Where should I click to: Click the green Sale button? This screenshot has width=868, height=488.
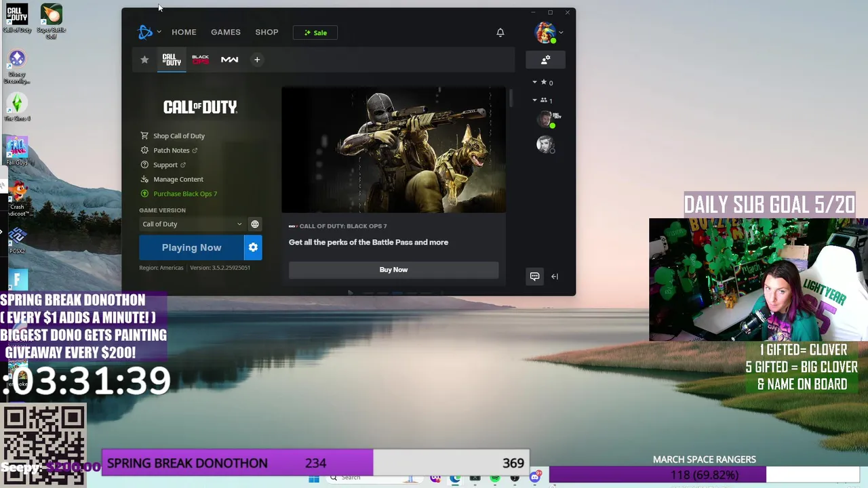click(315, 33)
